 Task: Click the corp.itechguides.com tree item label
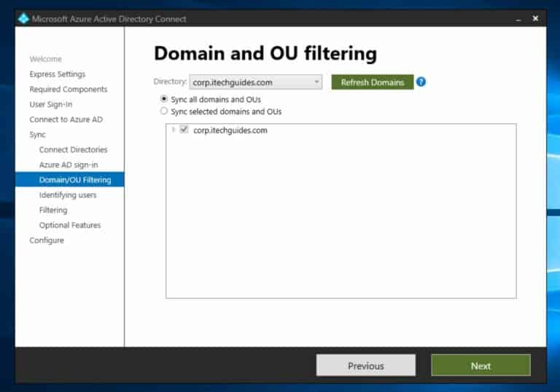(x=230, y=130)
